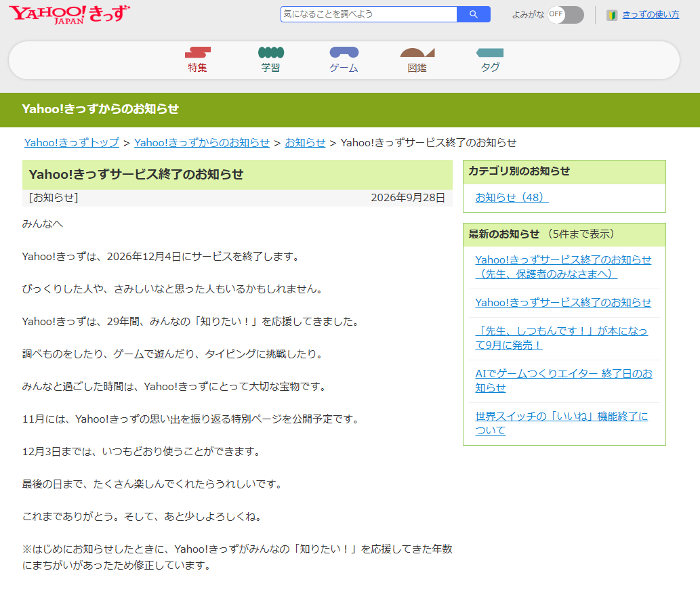Image resolution: width=700 pixels, height=592 pixels.
Task: Toggle the よみがな OFF switch
Action: point(566,15)
